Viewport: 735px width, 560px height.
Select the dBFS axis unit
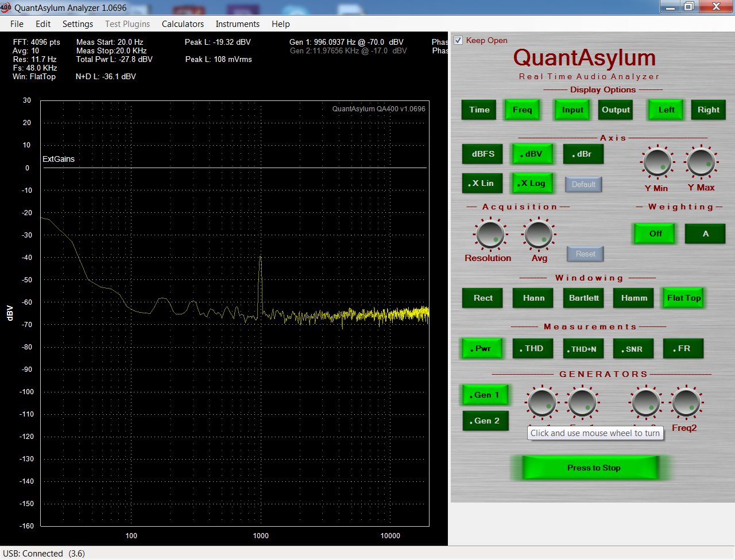[483, 154]
